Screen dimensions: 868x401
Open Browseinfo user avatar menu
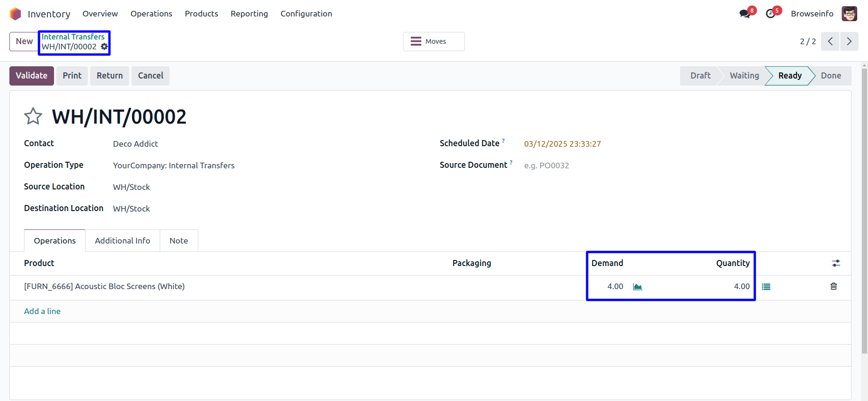point(849,14)
